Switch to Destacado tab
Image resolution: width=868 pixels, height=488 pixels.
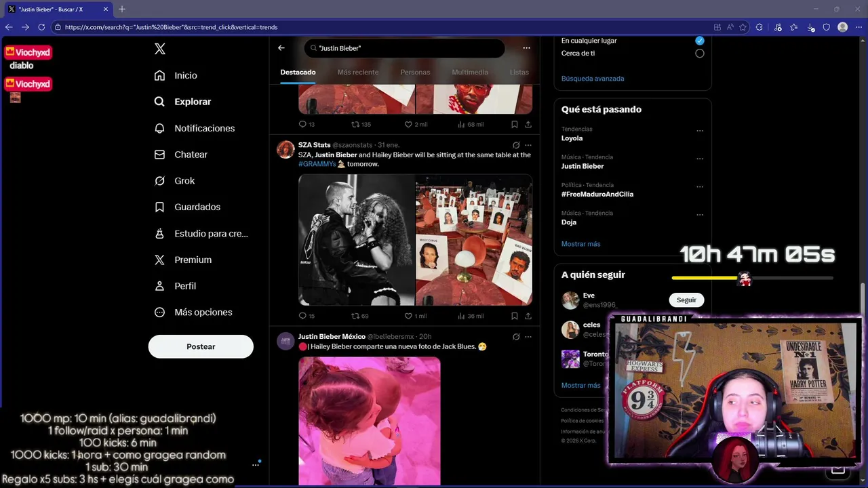coord(298,72)
